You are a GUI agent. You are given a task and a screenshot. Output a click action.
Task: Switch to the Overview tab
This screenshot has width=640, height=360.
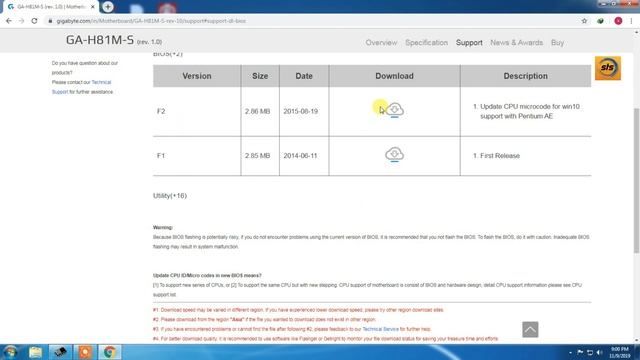381,42
